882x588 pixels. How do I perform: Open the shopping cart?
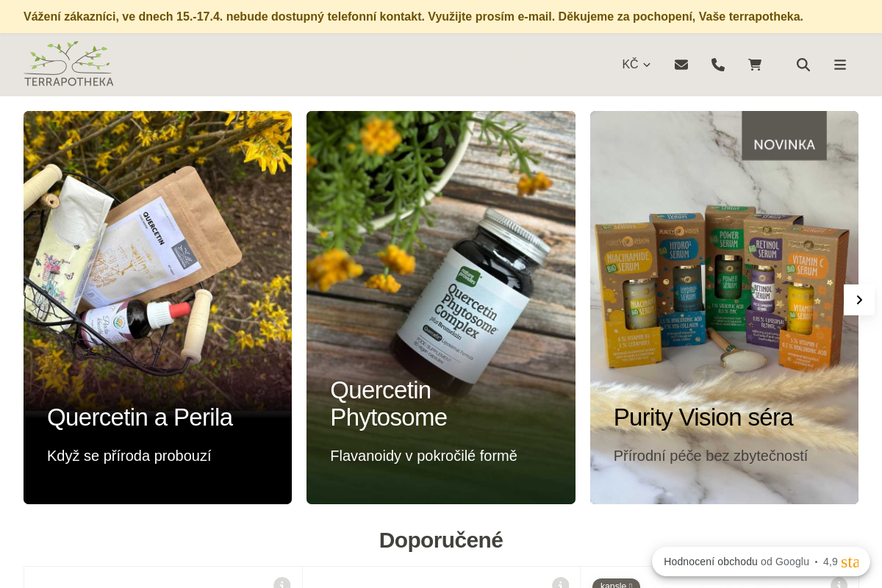(755, 65)
